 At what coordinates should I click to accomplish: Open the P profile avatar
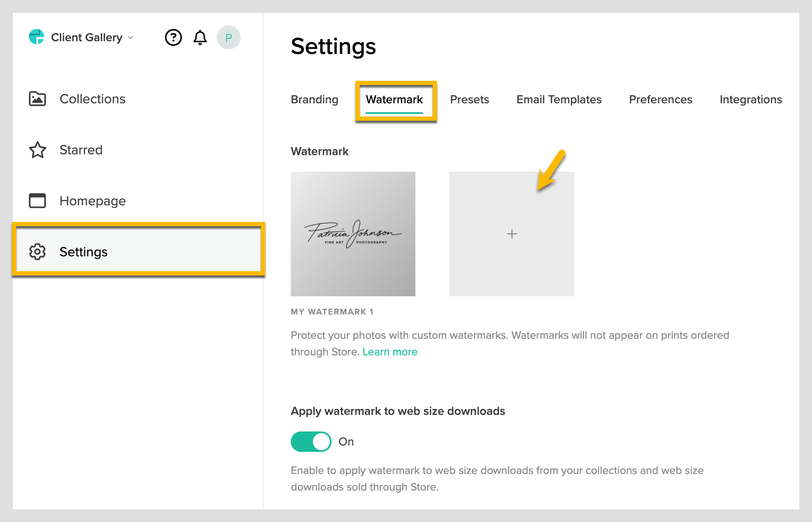tap(228, 37)
